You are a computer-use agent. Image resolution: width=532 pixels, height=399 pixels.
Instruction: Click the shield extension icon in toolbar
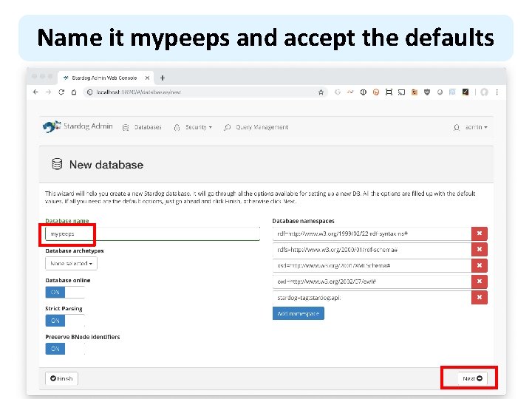427,92
